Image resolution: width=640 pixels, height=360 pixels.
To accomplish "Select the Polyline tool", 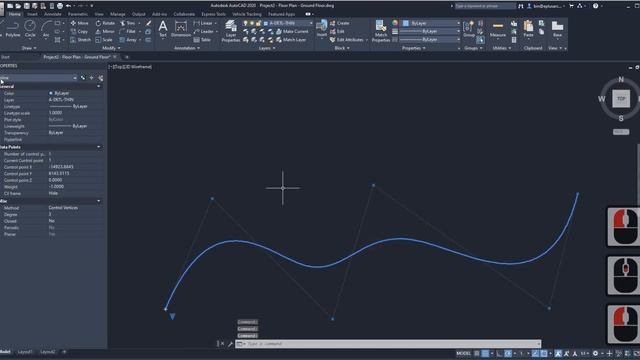I will point(13,29).
